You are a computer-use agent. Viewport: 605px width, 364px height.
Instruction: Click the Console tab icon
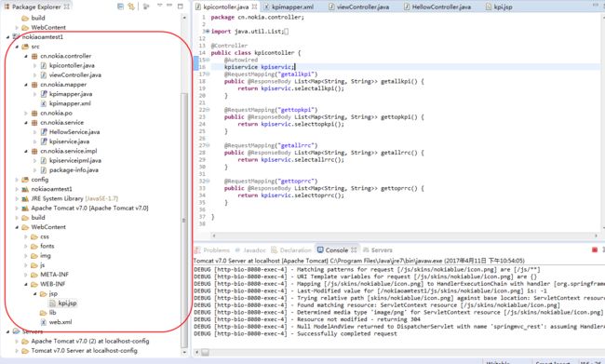pyautogui.click(x=320, y=250)
